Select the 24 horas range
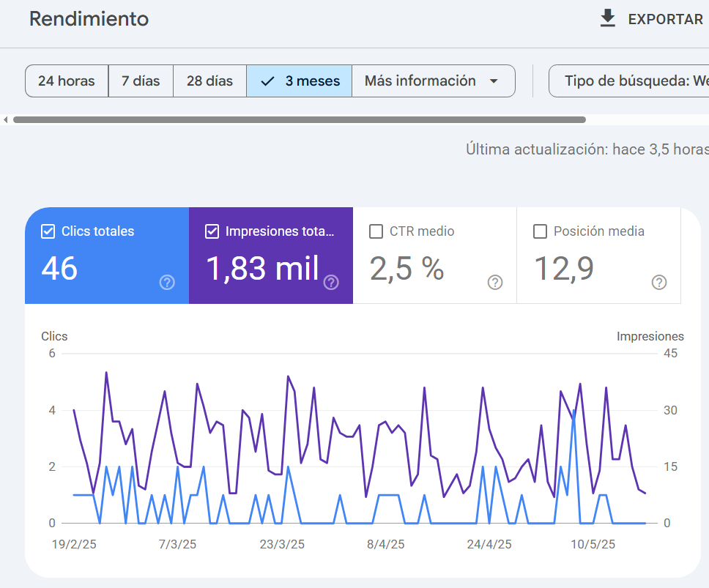The image size is (709, 588). 67,81
